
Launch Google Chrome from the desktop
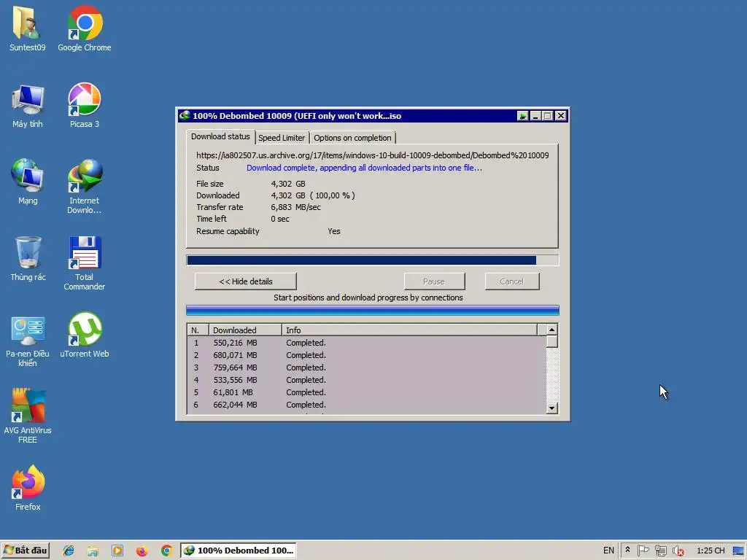click(x=85, y=28)
